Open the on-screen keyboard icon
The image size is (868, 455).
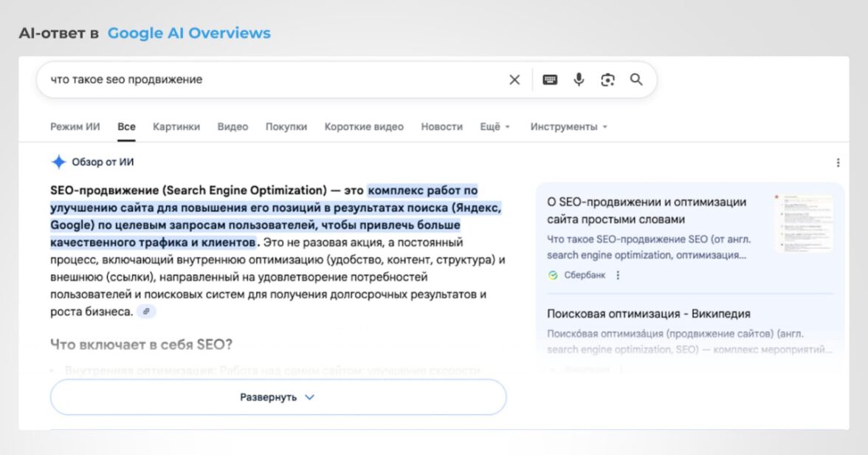coord(550,80)
